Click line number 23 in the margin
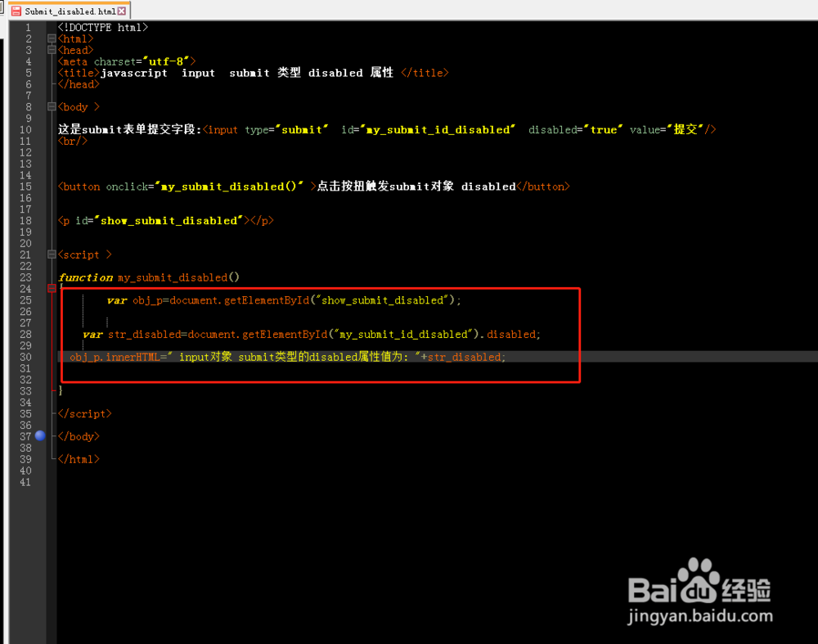Viewport: 818px width, 644px height. 25,277
